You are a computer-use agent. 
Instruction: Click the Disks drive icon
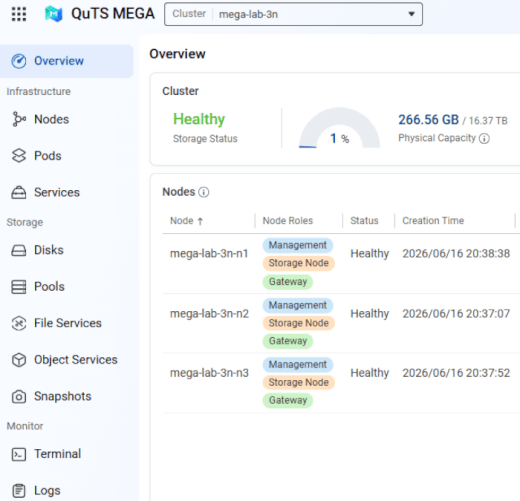pyautogui.click(x=19, y=250)
